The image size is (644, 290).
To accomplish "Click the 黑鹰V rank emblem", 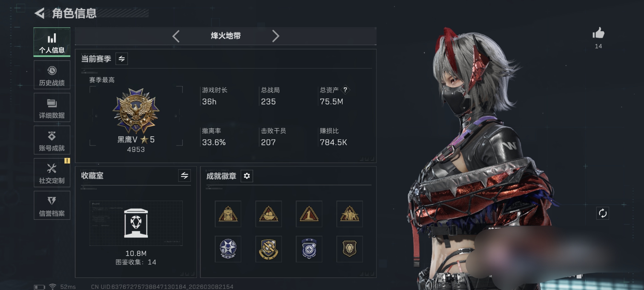I will (136, 111).
